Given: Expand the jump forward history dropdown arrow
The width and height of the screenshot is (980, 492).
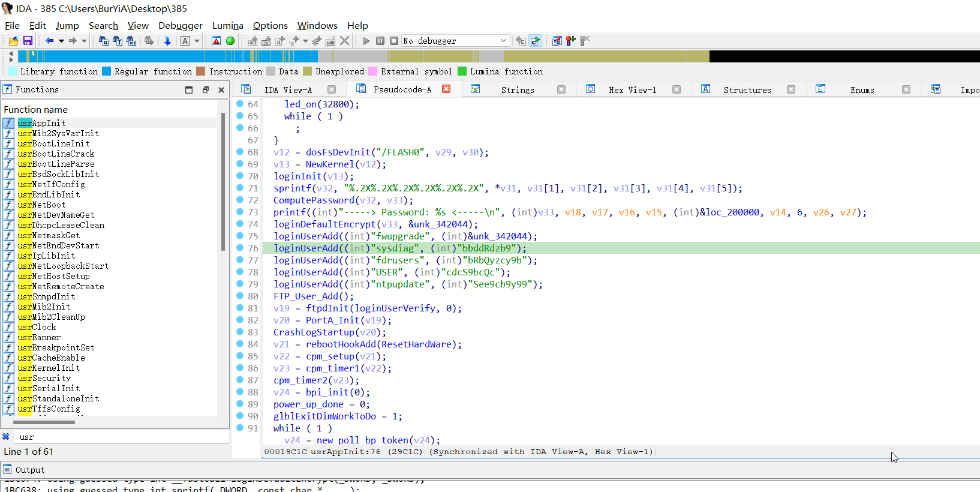Looking at the screenshot, I should (84, 41).
